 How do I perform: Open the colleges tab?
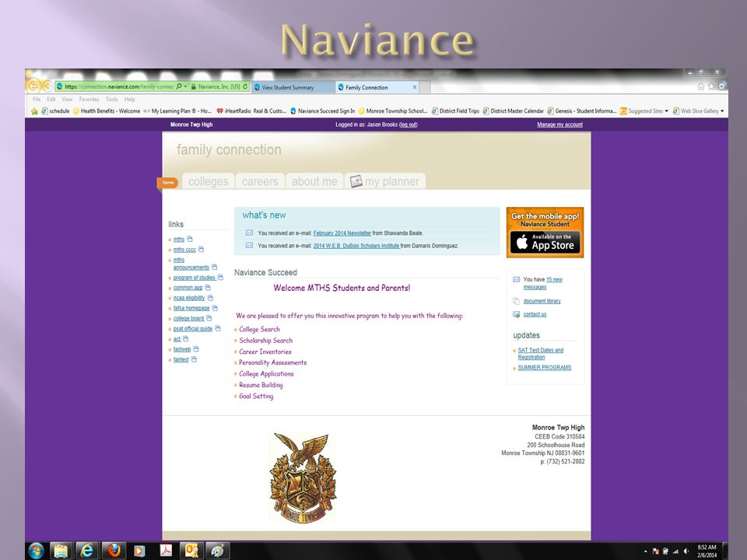[209, 181]
